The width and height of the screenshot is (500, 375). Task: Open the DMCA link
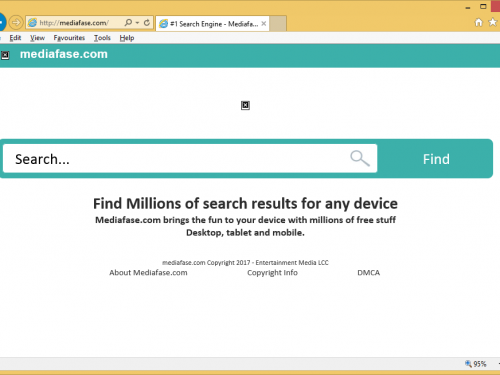coord(368,273)
